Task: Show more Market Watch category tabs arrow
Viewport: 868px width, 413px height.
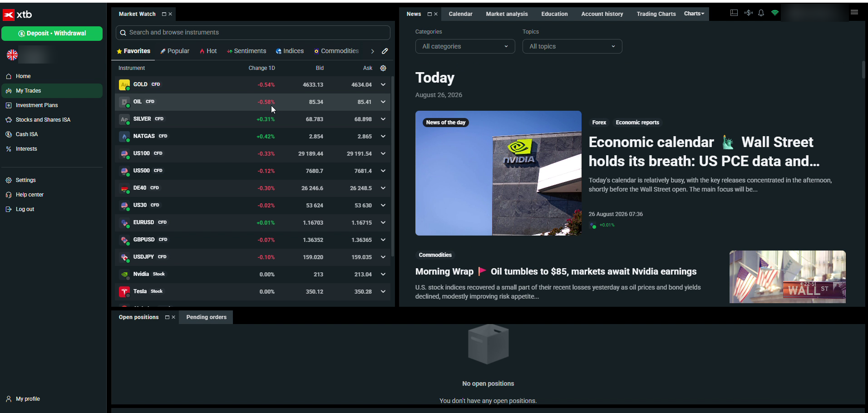Action: tap(372, 51)
